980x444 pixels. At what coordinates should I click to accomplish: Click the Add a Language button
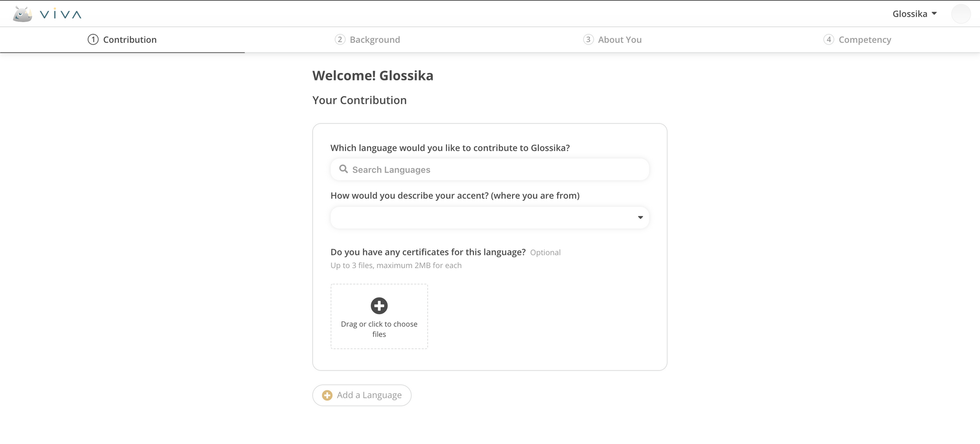click(x=362, y=395)
